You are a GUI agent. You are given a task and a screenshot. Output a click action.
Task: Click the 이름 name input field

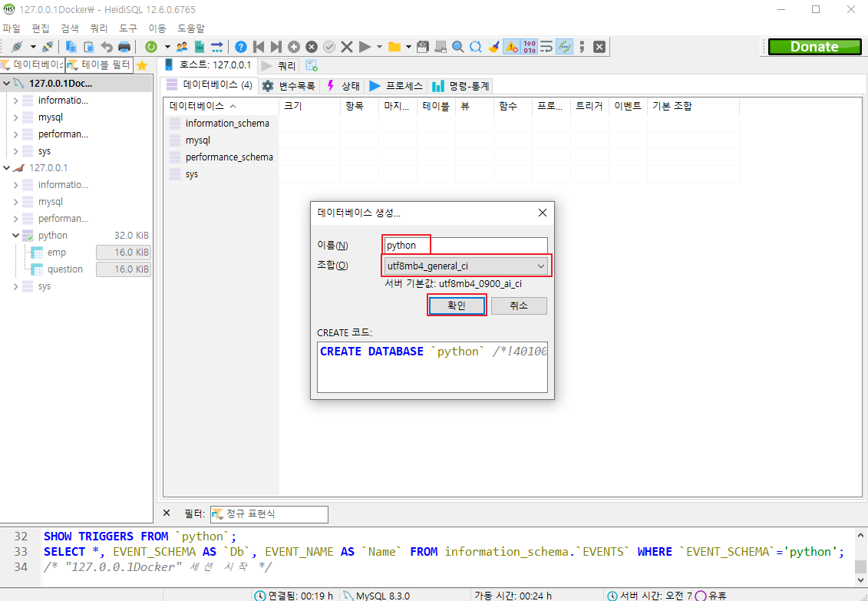[465, 245]
